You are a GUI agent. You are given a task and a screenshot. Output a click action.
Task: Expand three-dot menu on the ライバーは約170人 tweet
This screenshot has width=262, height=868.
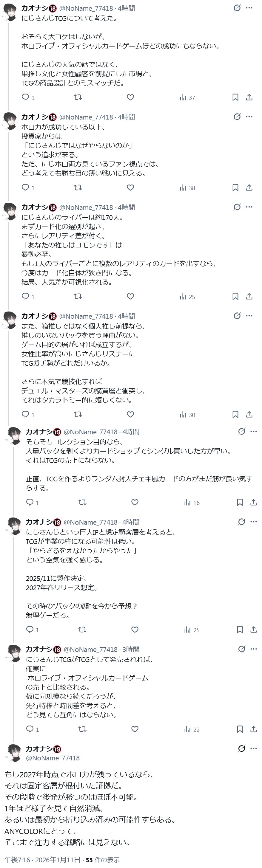pyautogui.click(x=249, y=207)
